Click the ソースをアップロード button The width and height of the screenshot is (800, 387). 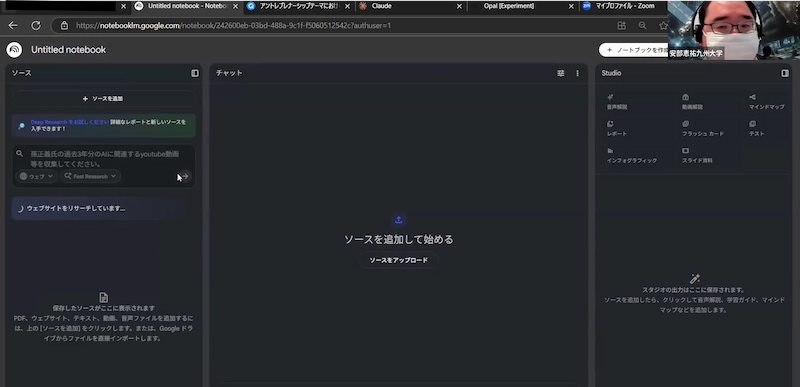tap(398, 260)
